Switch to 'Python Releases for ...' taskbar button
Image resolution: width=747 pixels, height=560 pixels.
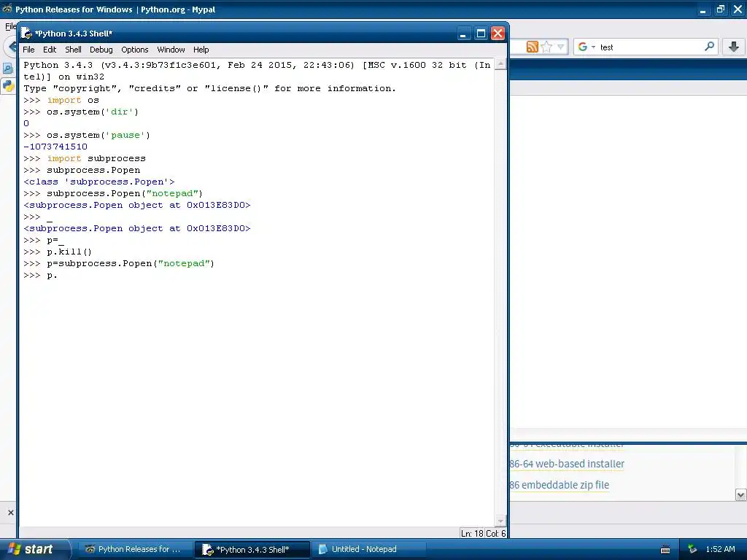[135, 549]
